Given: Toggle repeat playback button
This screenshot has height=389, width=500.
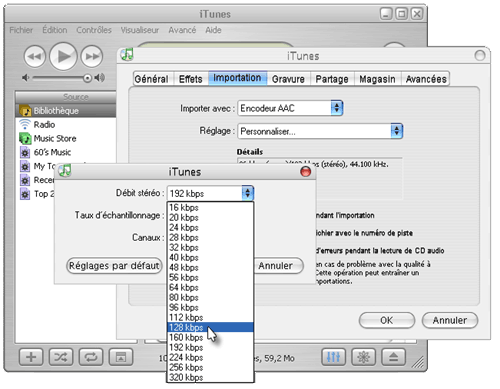Looking at the screenshot, I should pyautogui.click(x=91, y=357).
